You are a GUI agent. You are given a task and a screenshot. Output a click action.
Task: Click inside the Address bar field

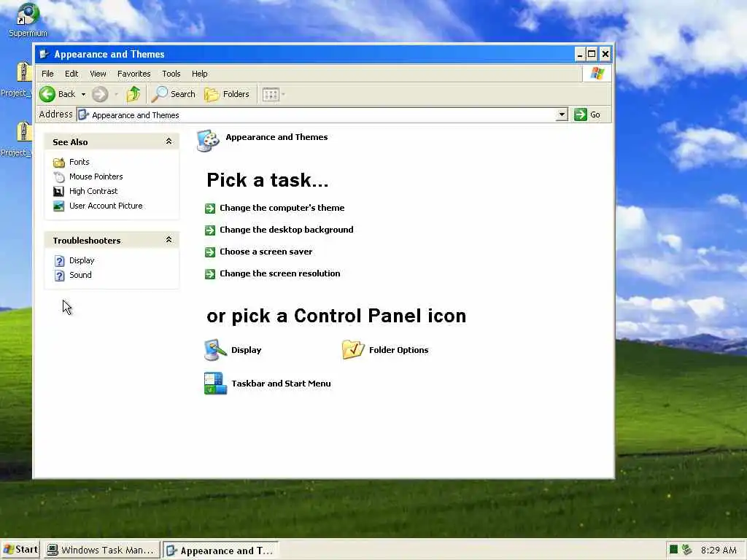(x=317, y=114)
